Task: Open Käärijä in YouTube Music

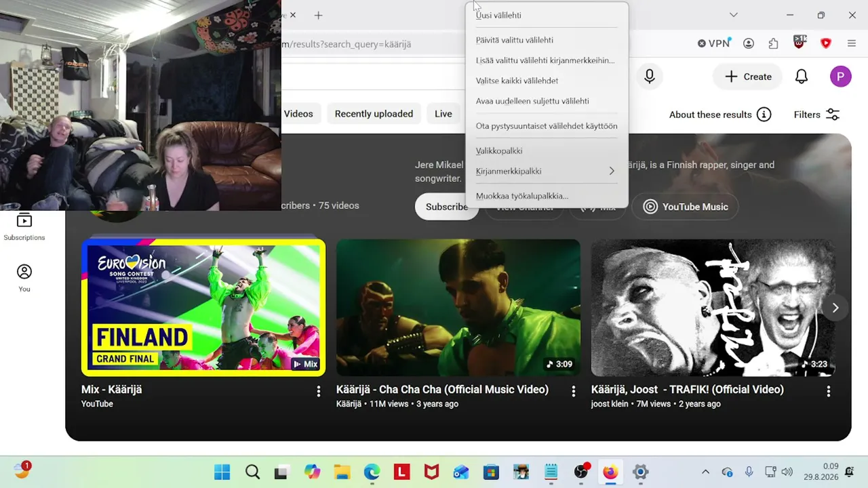Action: 685,207
